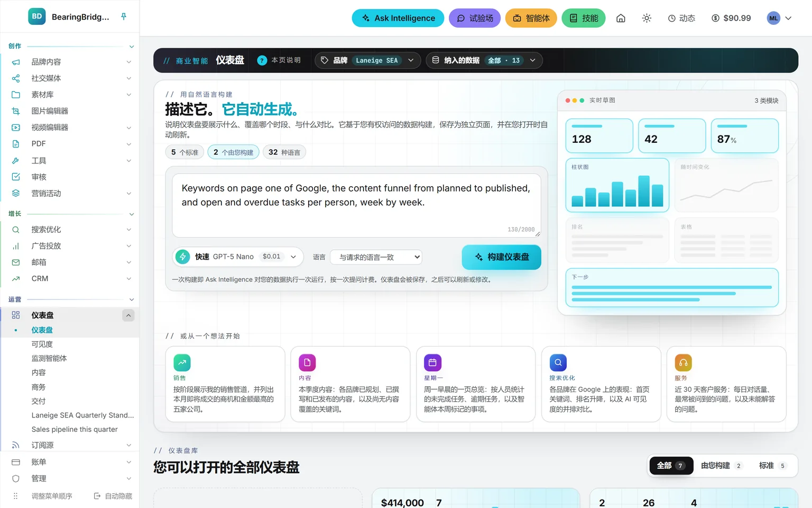Click the Ask Intelligence button
The width and height of the screenshot is (812, 508).
click(398, 18)
